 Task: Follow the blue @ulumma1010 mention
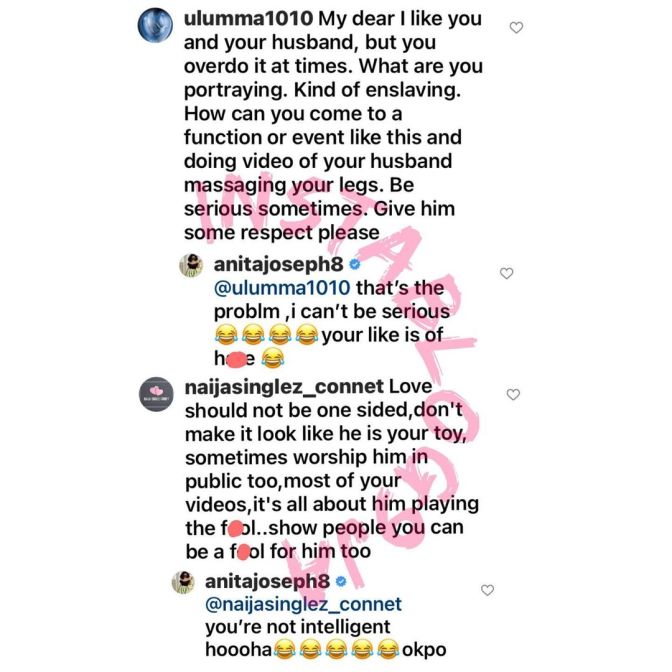(x=282, y=288)
